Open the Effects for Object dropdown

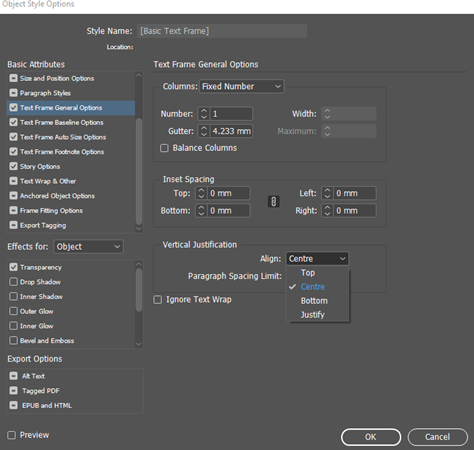coord(88,247)
